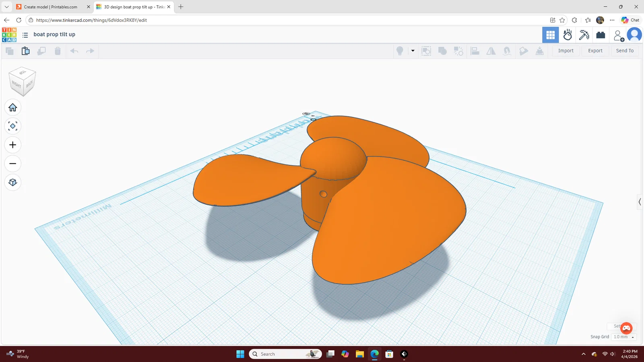Open Tinkercad home via the logo
The height and width of the screenshot is (362, 644).
point(9,35)
